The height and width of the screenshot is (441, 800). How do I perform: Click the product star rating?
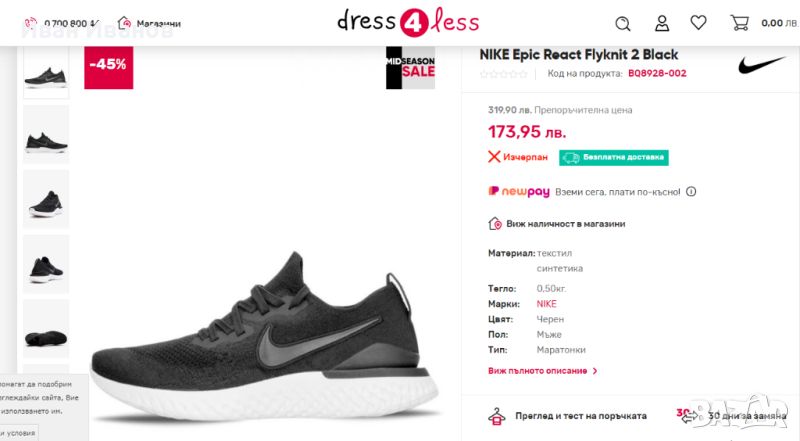coord(504,74)
